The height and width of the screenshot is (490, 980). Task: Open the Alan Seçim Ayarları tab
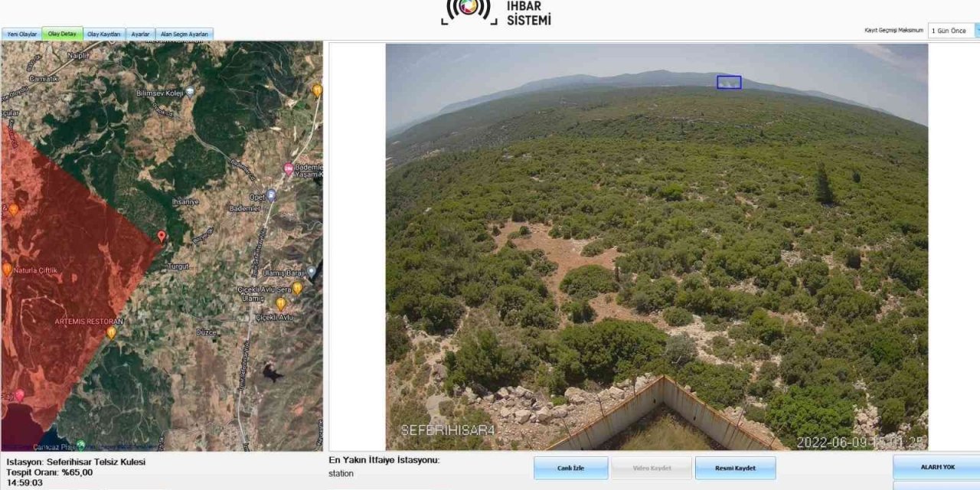[185, 34]
